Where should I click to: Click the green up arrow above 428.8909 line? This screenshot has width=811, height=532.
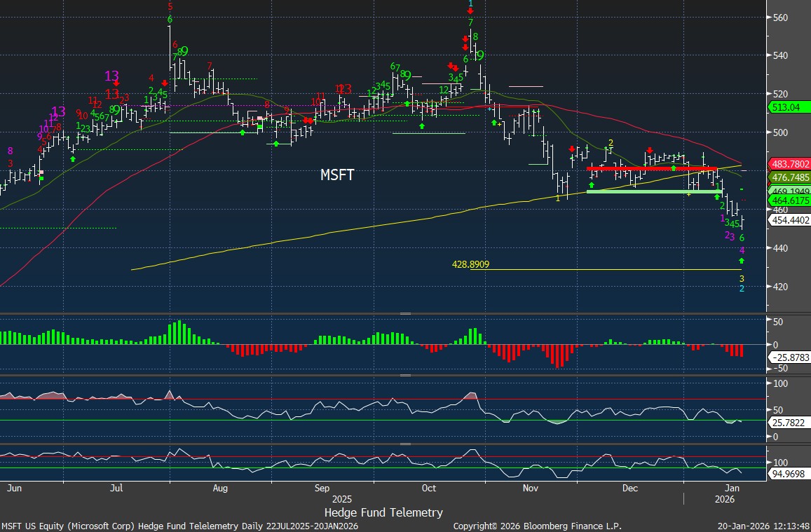click(742, 261)
